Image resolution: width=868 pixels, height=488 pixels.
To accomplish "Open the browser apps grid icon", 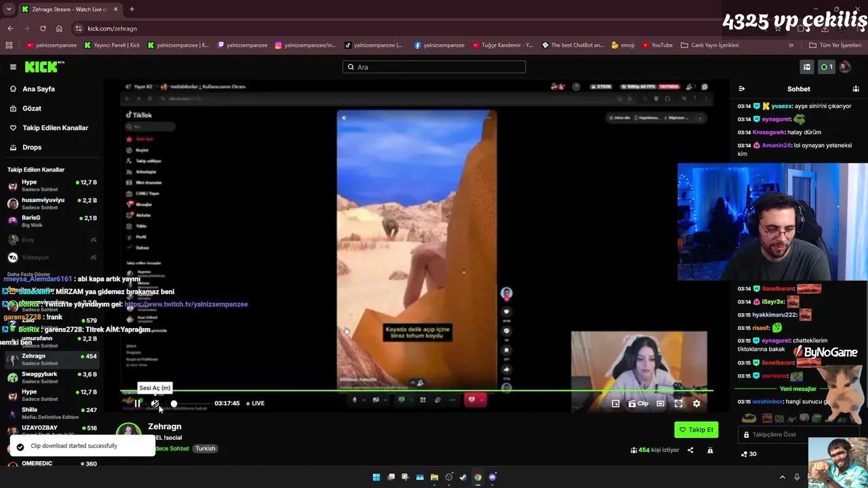I will (9, 45).
